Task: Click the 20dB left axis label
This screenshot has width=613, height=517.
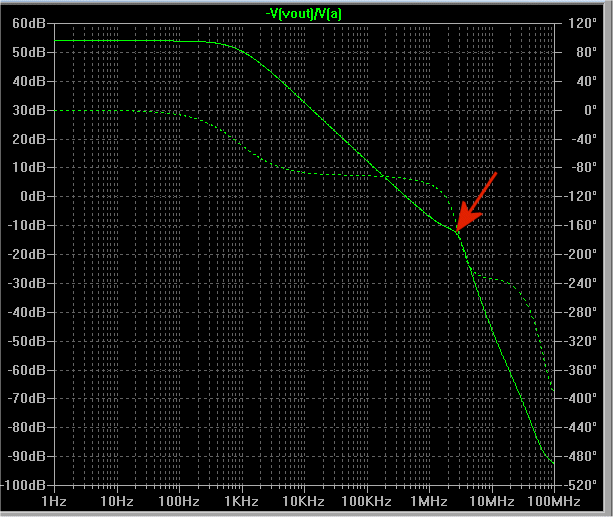Action: pyautogui.click(x=29, y=139)
